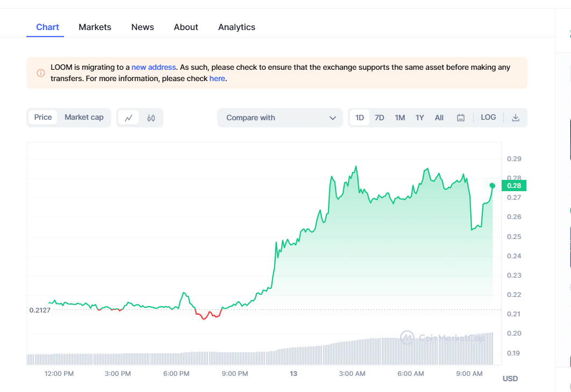The width and height of the screenshot is (571, 392).
Task: Set chart range to 1D
Action: pyautogui.click(x=359, y=118)
